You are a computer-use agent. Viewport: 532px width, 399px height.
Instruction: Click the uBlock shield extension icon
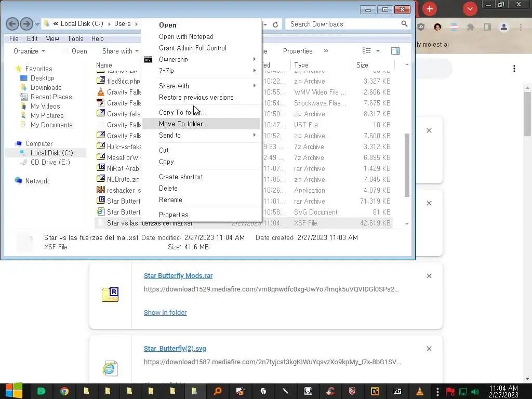(x=421, y=27)
